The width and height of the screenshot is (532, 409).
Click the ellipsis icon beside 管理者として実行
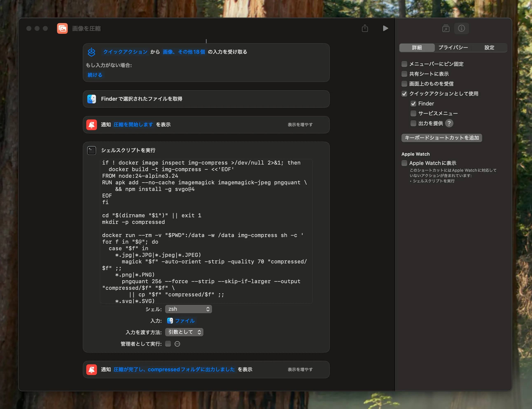[x=177, y=344]
